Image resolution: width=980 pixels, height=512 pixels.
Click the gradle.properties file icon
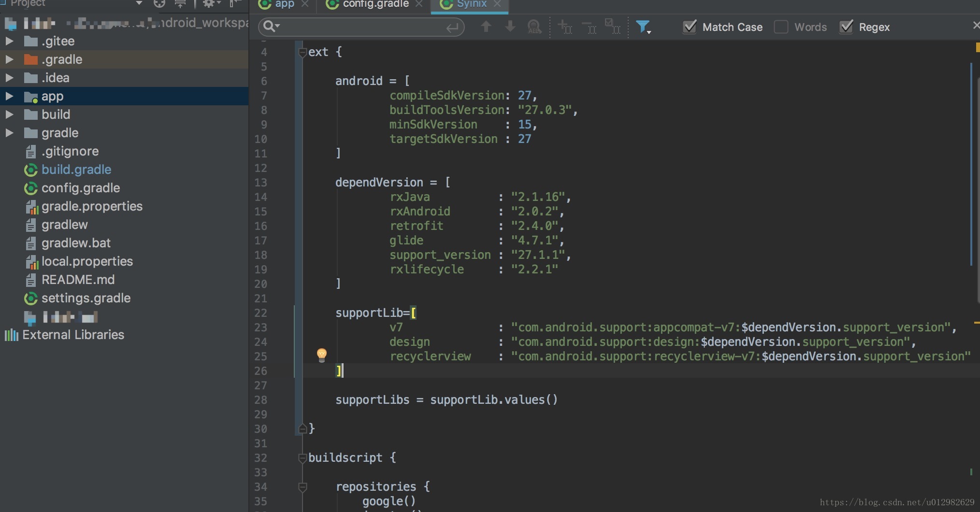coord(31,207)
